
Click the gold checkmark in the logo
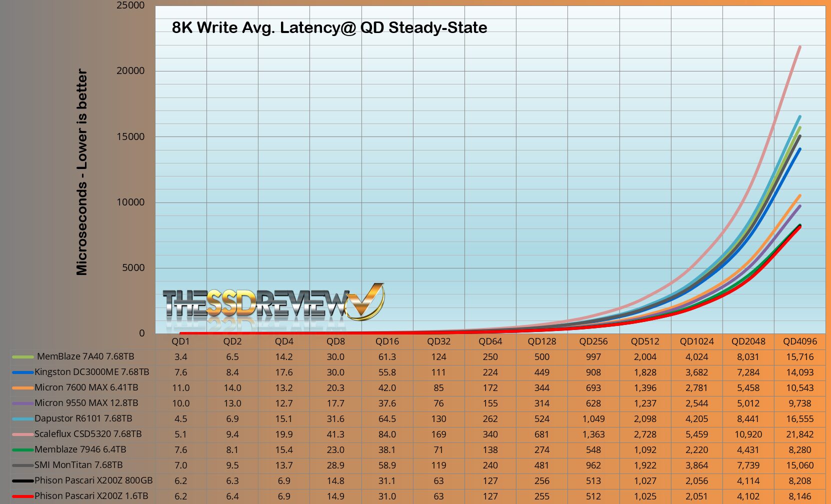tap(366, 301)
